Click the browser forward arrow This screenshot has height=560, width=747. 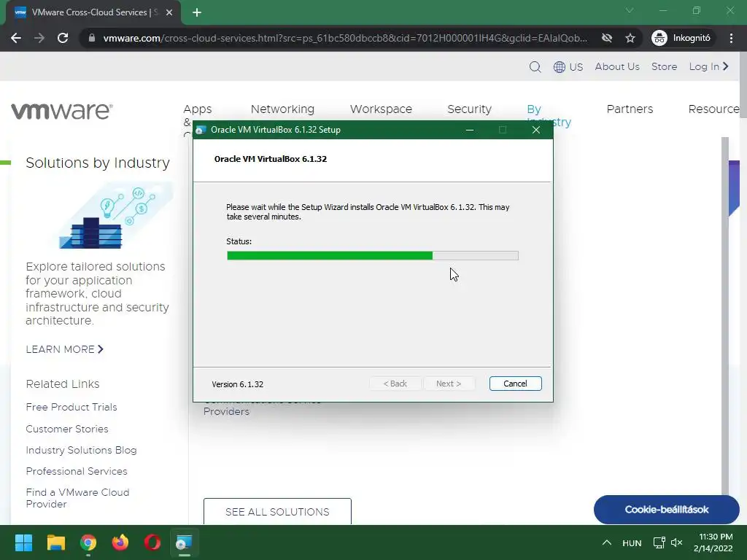39,38
